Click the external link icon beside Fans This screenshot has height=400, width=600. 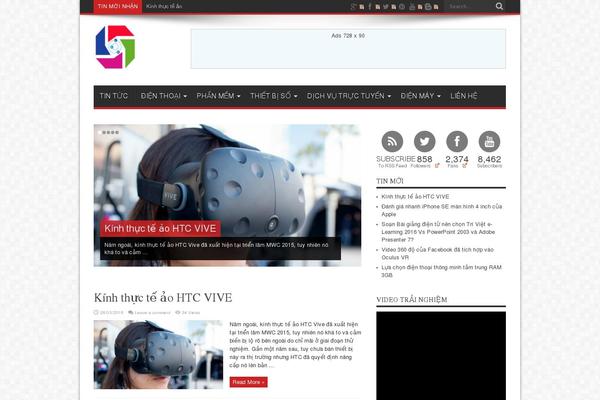point(464,166)
